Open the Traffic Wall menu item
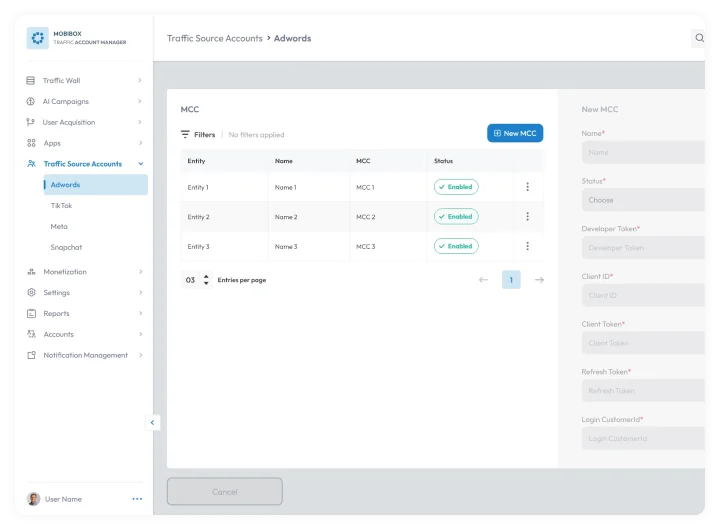This screenshot has width=720, height=530. [x=62, y=80]
